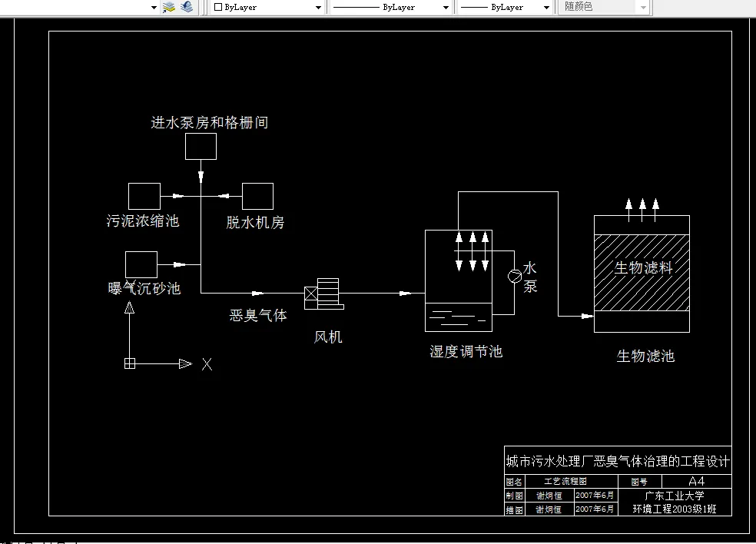This screenshot has width=756, height=544.
Task: Click the Layer Previous icon
Action: (186, 7)
